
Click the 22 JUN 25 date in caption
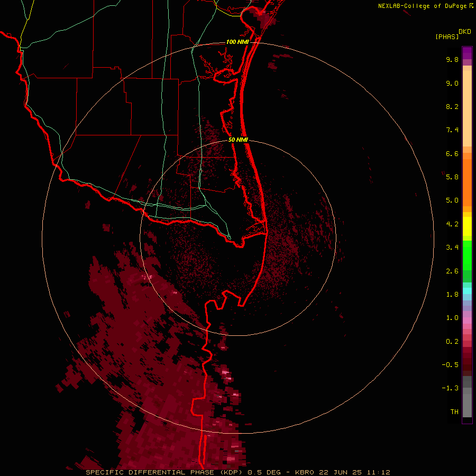pyautogui.click(x=340, y=472)
